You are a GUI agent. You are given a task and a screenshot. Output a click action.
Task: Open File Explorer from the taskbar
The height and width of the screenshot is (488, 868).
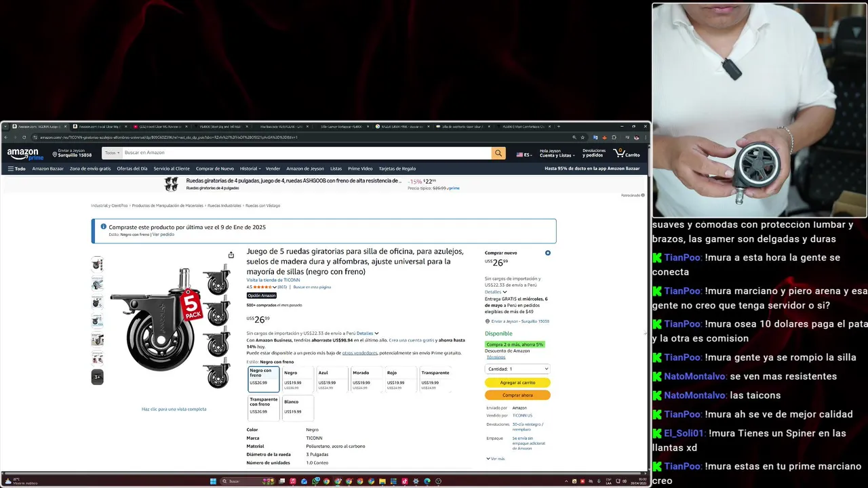(x=382, y=481)
